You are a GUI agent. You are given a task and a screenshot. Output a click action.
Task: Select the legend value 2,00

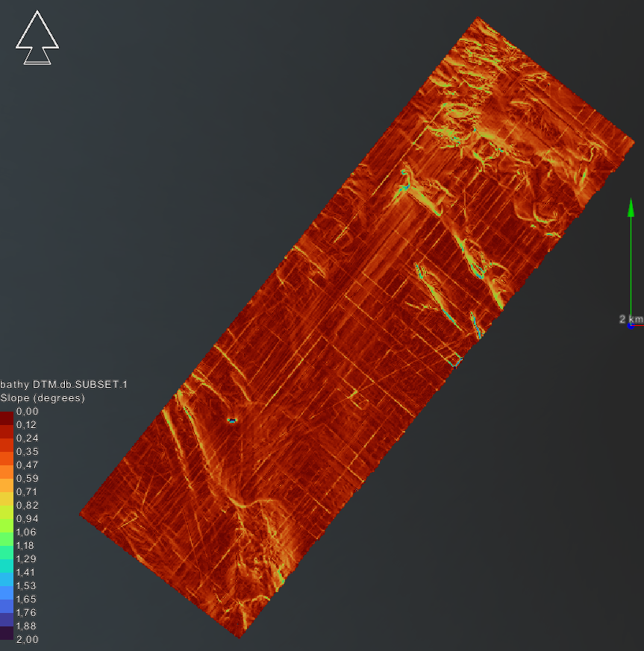27,639
